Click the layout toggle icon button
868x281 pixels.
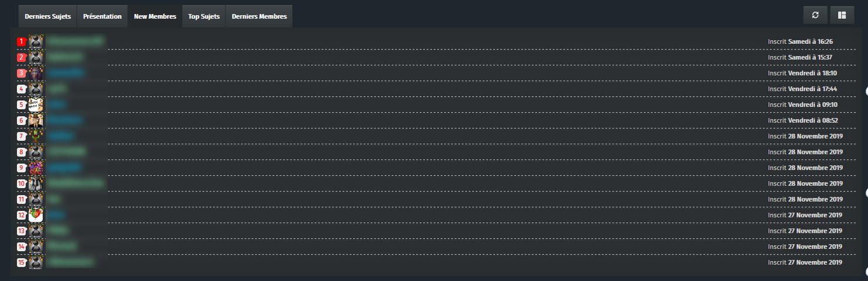point(842,15)
